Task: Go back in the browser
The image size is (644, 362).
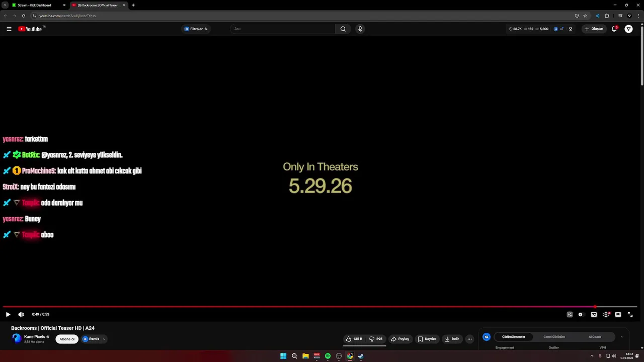Action: click(x=6, y=16)
